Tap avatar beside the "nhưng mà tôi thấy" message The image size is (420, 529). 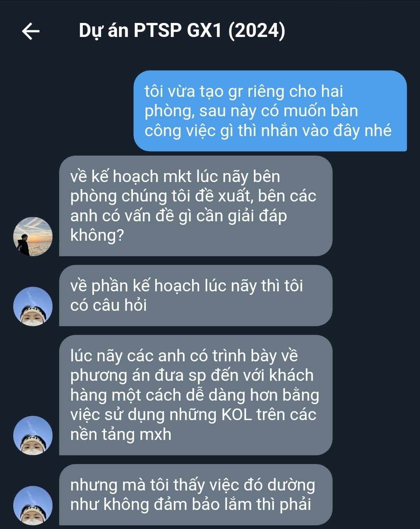(33, 505)
